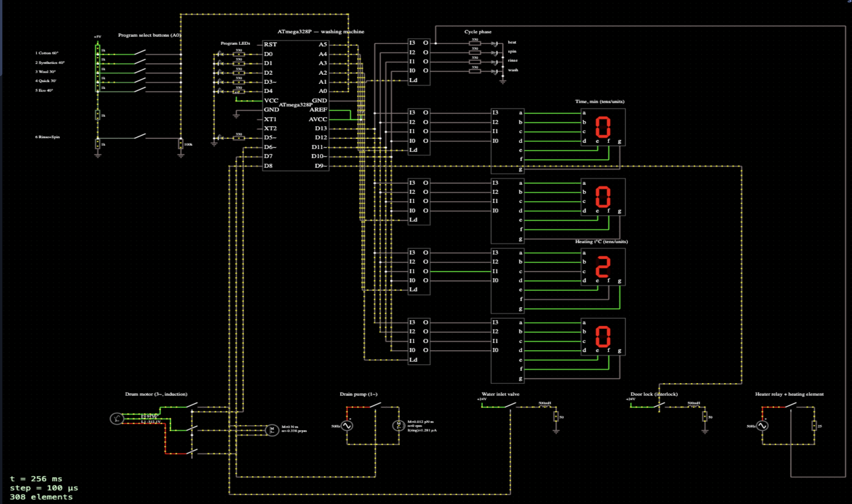This screenshot has width=852, height=504.
Task: Select the Water inlet valve 50 ohm resistor
Action: pyautogui.click(x=556, y=416)
